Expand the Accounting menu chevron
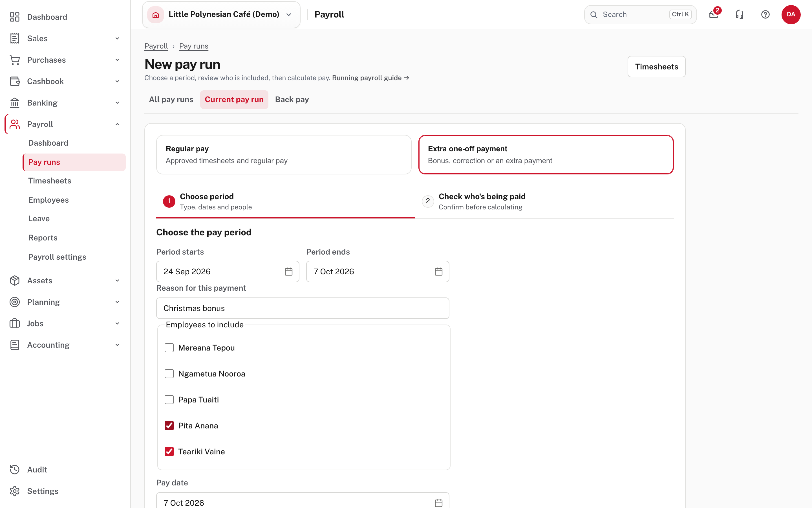The image size is (812, 508). 117,345
